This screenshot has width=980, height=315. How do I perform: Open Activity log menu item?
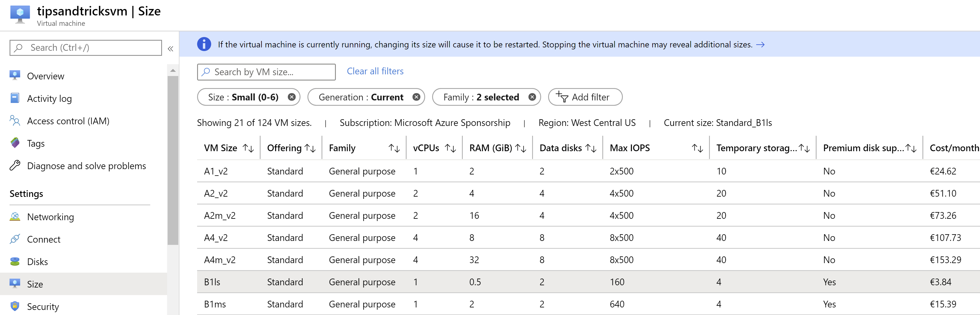[49, 98]
